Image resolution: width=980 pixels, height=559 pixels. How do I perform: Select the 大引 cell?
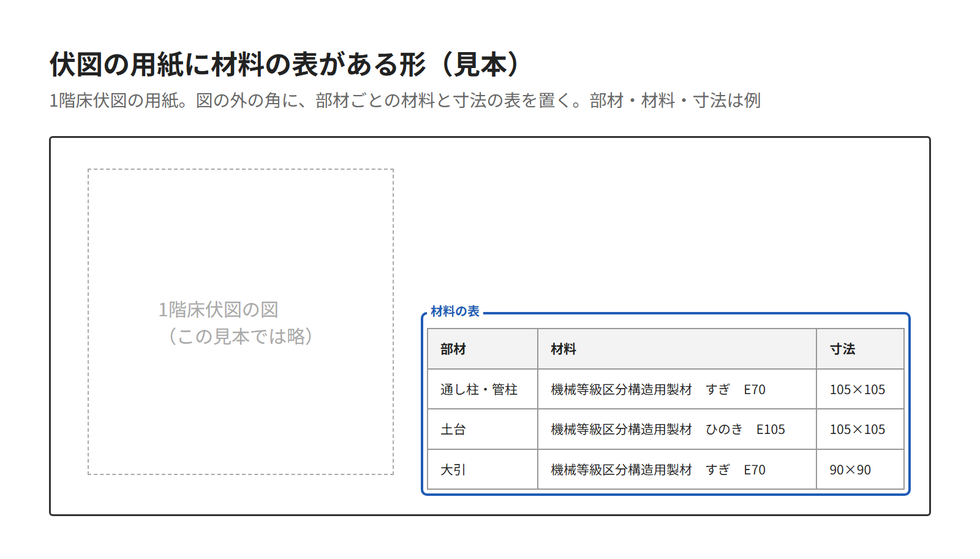point(483,470)
